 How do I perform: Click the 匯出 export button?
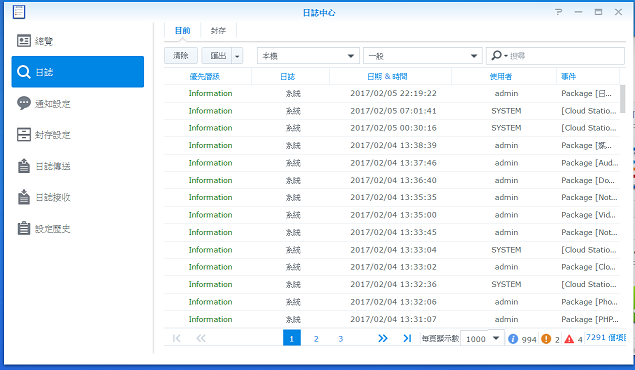click(x=217, y=55)
